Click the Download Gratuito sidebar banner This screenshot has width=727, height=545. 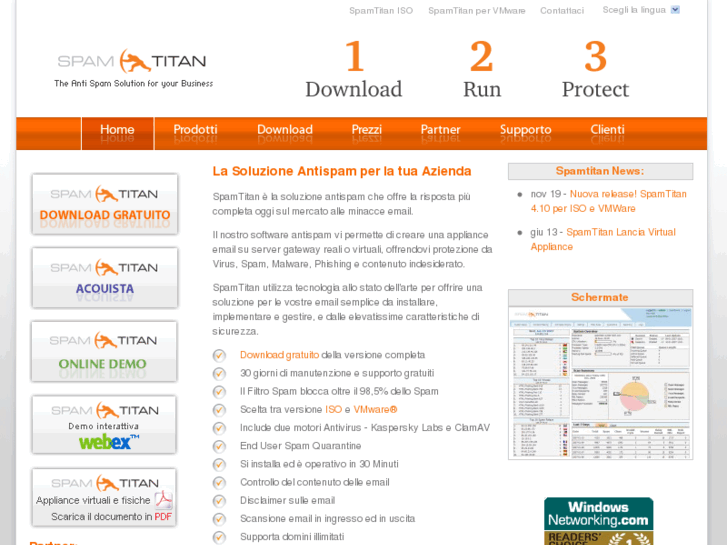(105, 204)
